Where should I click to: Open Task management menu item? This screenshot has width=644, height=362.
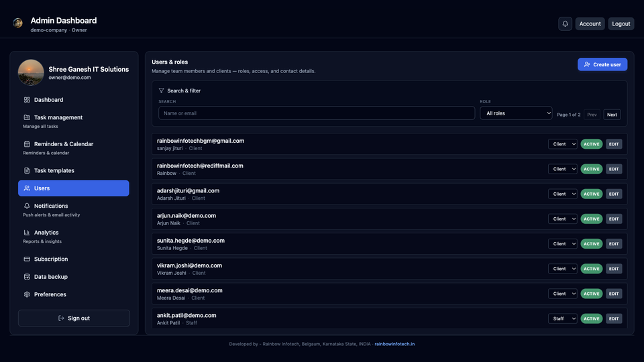point(74,121)
